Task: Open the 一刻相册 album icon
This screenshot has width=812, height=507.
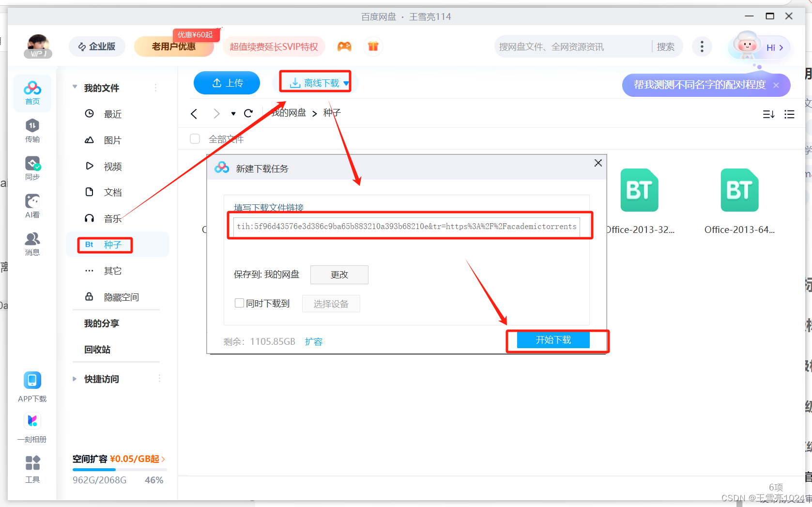Action: (32, 428)
